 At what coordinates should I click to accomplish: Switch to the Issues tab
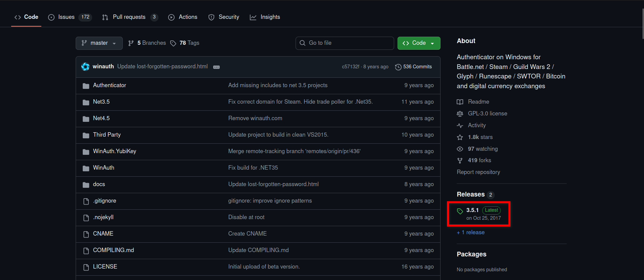[x=66, y=17]
